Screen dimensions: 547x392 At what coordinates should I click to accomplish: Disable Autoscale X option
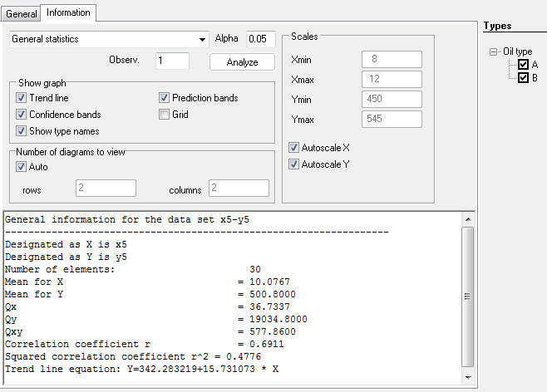294,147
